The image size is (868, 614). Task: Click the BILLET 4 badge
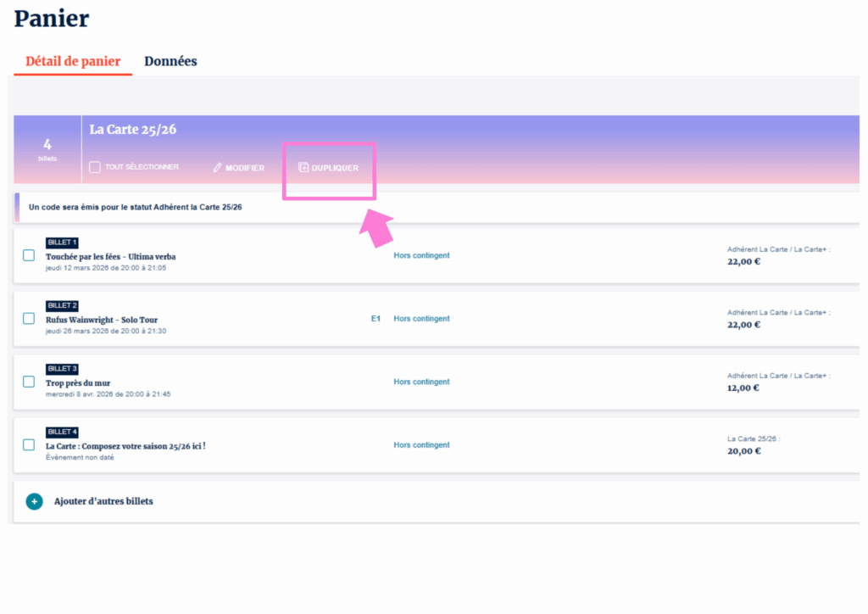(62, 433)
